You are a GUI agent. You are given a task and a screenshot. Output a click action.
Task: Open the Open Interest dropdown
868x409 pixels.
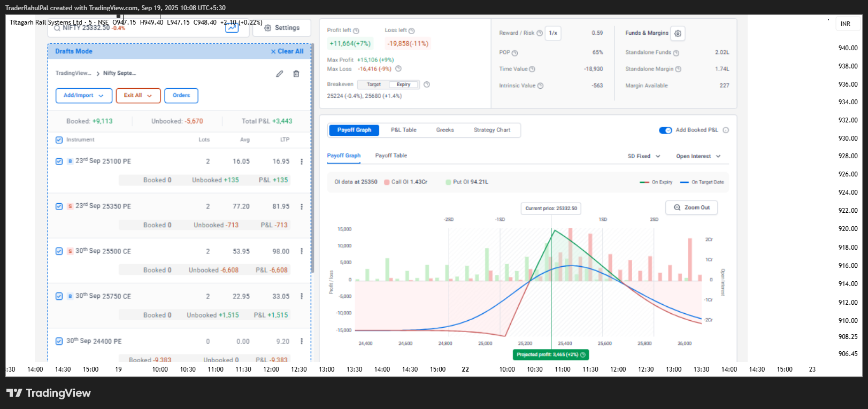[698, 156]
